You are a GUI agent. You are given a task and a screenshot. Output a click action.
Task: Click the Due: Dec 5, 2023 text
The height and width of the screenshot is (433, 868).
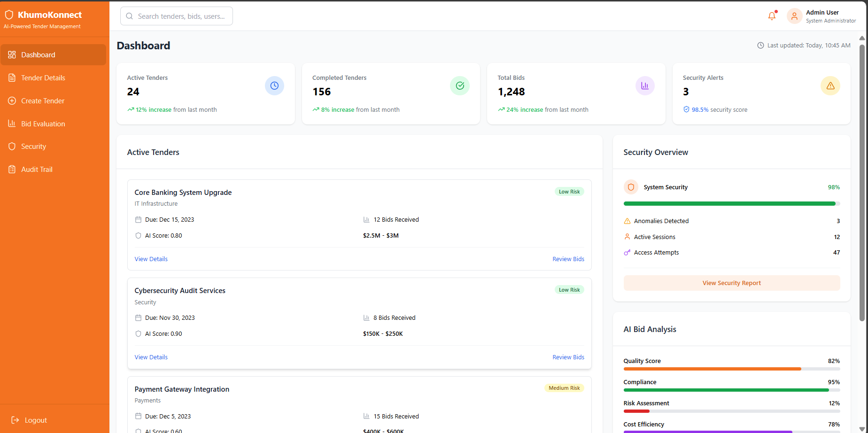168,416
